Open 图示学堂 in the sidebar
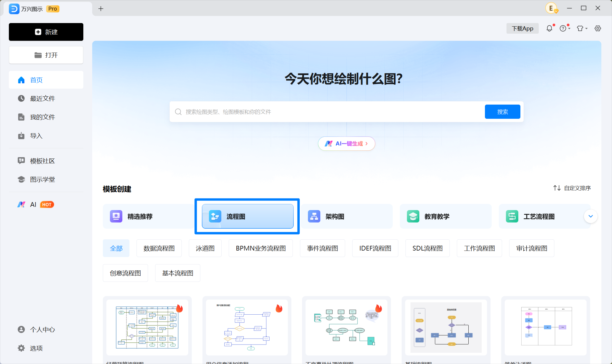 (46, 179)
